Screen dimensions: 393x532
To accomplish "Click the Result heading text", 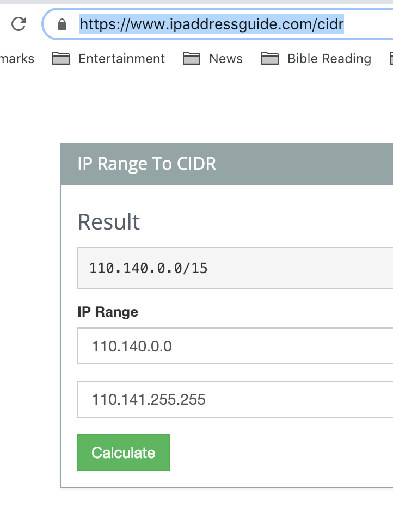I will pyautogui.click(x=109, y=222).
